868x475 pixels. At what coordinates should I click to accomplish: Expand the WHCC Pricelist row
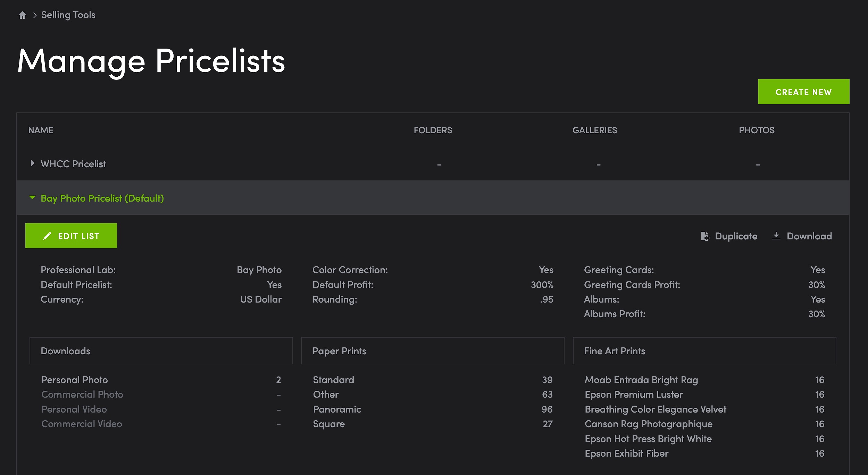click(32, 163)
